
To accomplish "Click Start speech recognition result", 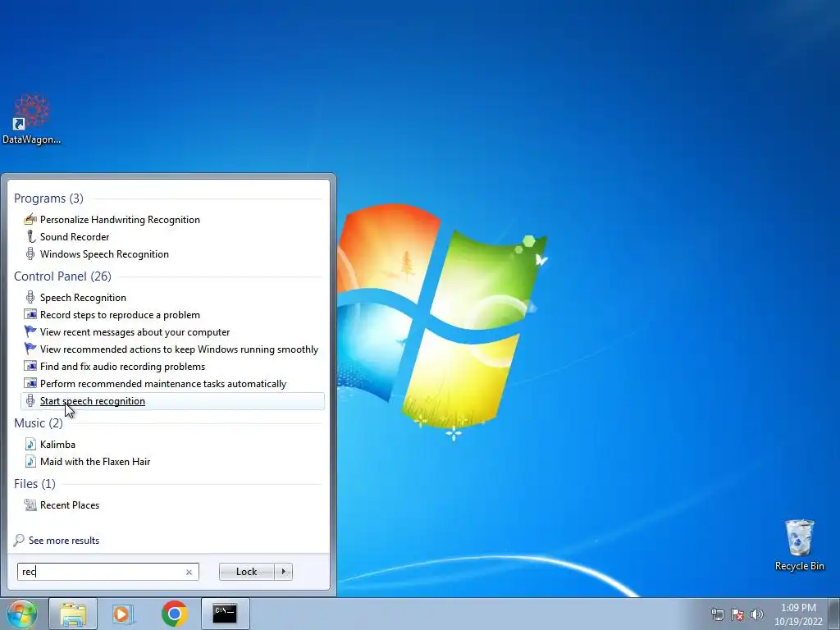I will point(172,400).
